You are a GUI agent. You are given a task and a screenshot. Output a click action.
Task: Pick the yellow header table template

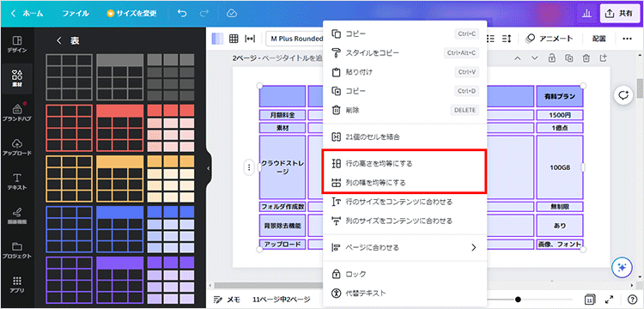pos(120,179)
